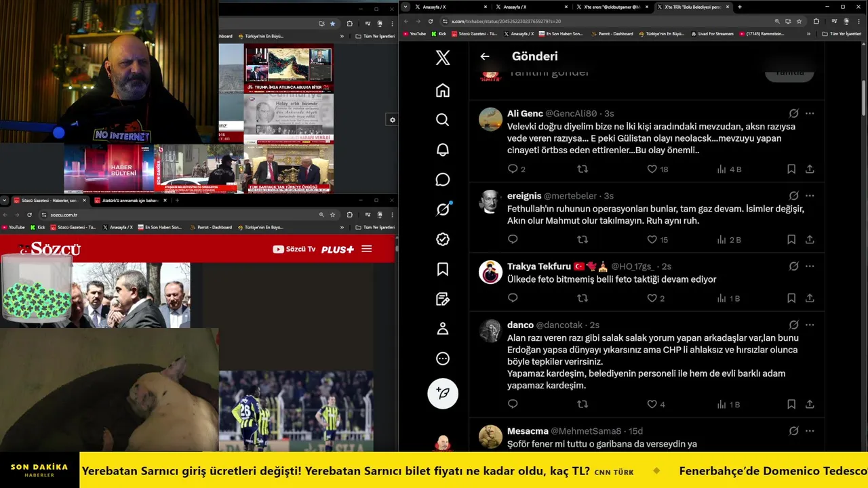
Task: Open YouTube bookmark in X browser window
Action: click(414, 33)
